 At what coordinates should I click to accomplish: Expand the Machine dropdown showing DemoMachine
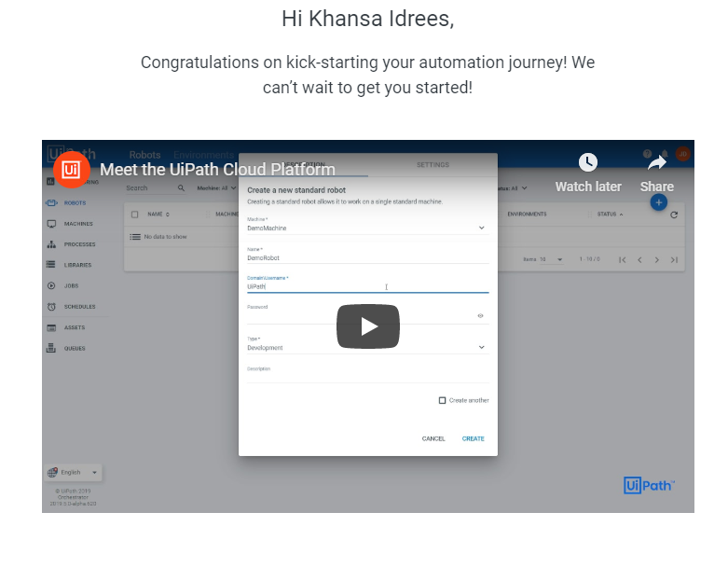pyautogui.click(x=367, y=228)
